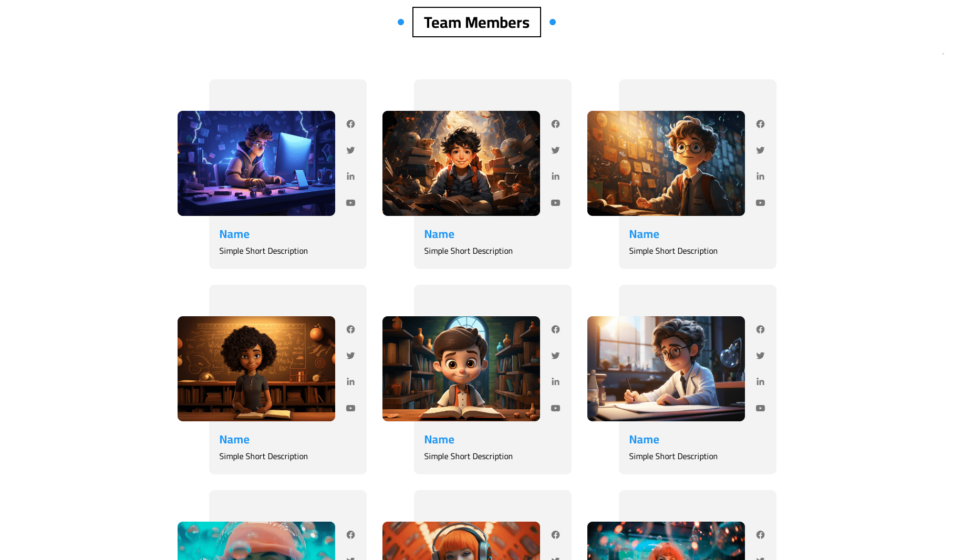Screen dimensions: 974x560
Task: Open the photo of the boy at glowing computer
Action: point(256,163)
